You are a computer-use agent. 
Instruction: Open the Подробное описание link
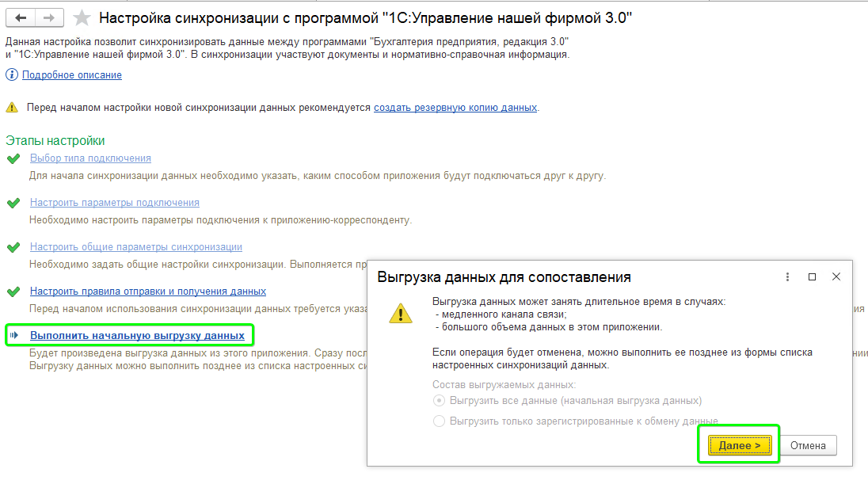(x=72, y=74)
